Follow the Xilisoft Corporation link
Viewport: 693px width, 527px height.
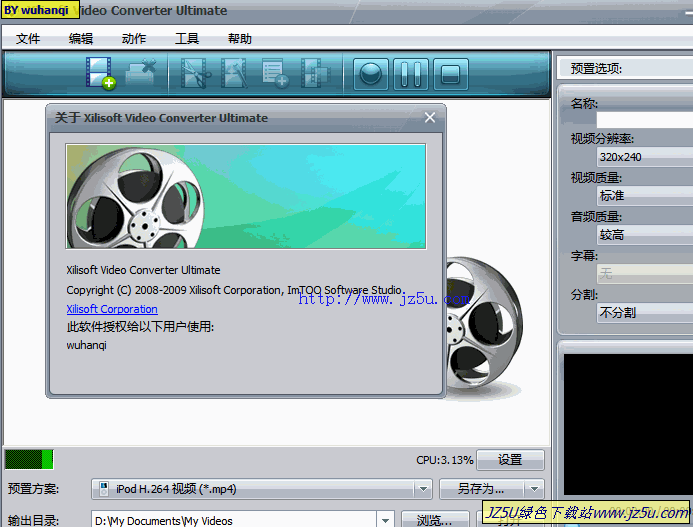(112, 309)
